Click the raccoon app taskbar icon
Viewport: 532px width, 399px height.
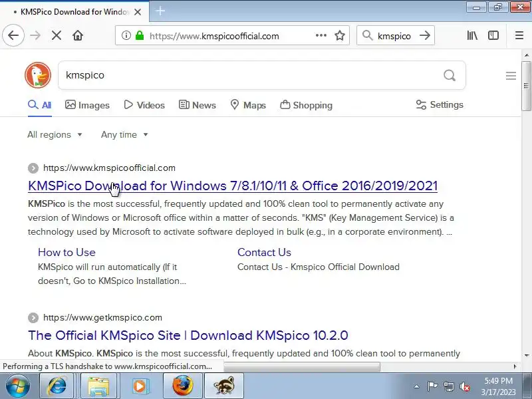[224, 386]
